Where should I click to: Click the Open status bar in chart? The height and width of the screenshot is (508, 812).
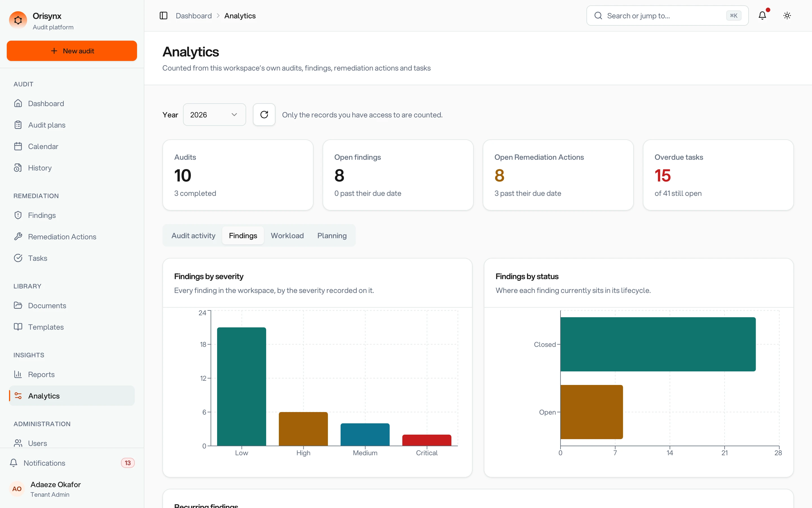[592, 412]
